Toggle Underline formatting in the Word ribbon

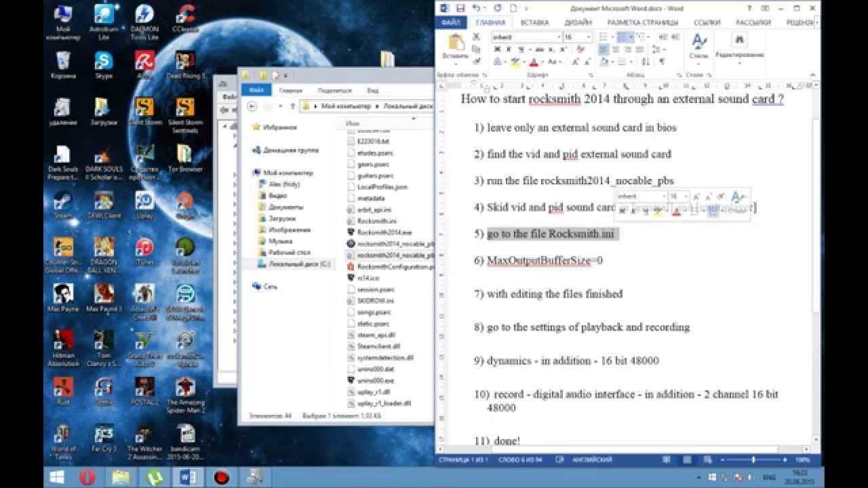pyautogui.click(x=520, y=49)
